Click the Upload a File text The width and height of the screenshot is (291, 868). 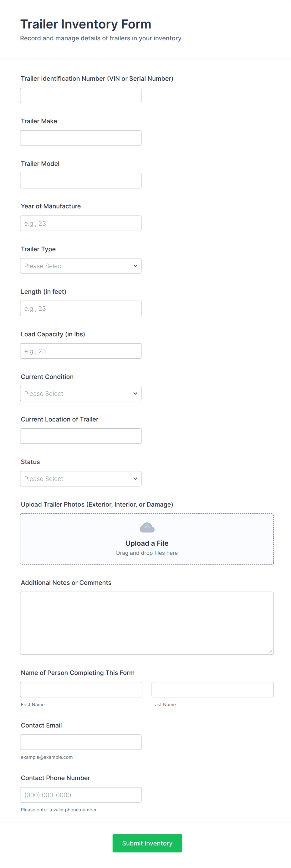(x=147, y=543)
